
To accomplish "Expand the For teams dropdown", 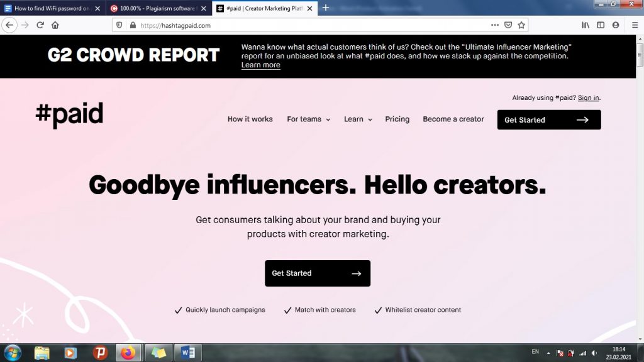I will [308, 119].
